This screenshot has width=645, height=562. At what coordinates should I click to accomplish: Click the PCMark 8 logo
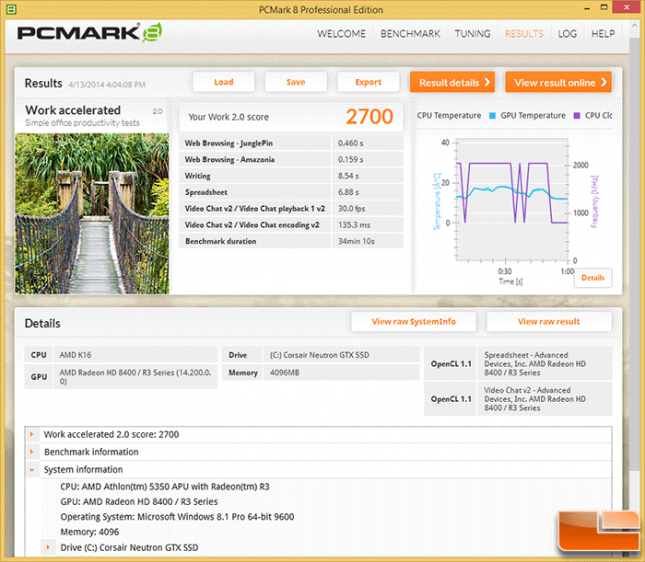tap(89, 33)
